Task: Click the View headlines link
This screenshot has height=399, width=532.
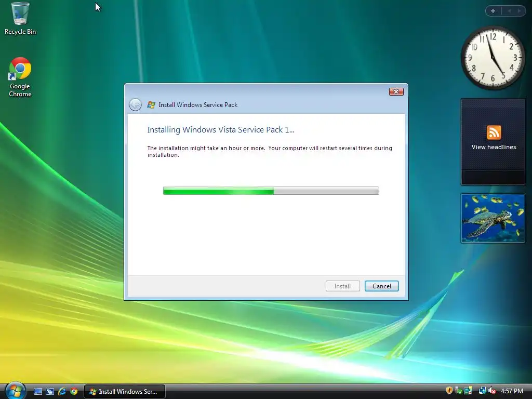Action: point(494,147)
